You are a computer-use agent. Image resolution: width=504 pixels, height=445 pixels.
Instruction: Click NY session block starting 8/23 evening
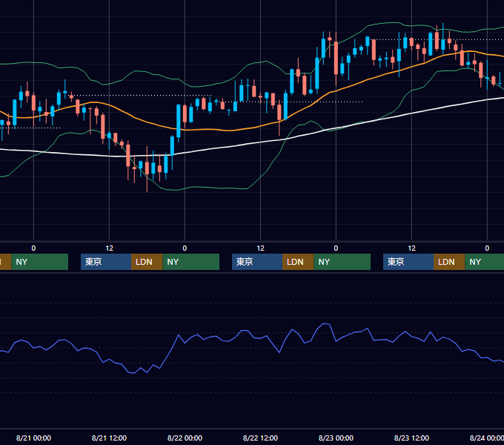485,262
